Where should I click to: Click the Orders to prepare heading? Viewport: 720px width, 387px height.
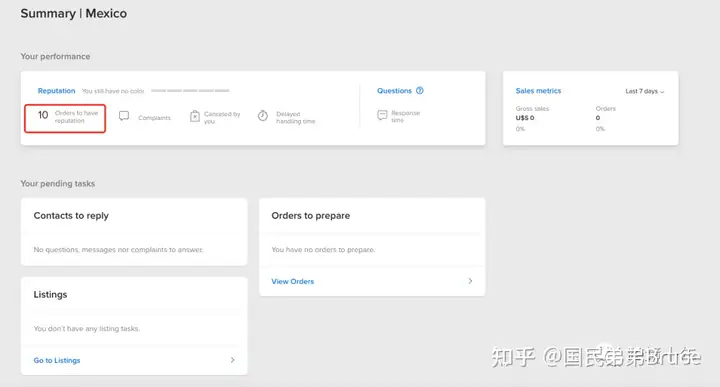click(x=310, y=216)
